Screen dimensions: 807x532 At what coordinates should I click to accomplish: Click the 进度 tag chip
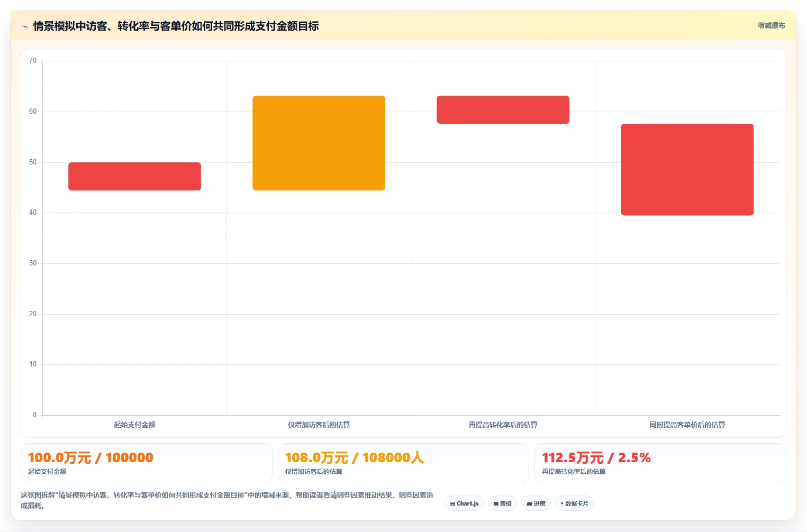(x=536, y=503)
